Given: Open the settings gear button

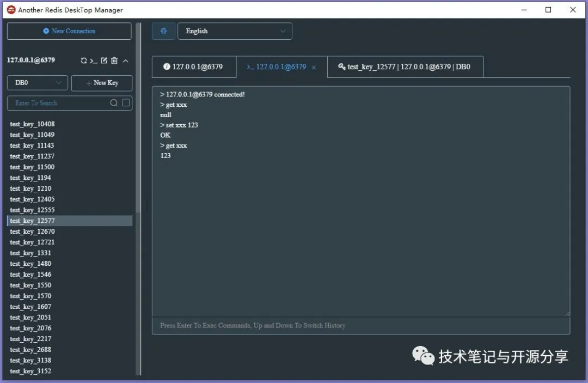Looking at the screenshot, I should tap(163, 31).
